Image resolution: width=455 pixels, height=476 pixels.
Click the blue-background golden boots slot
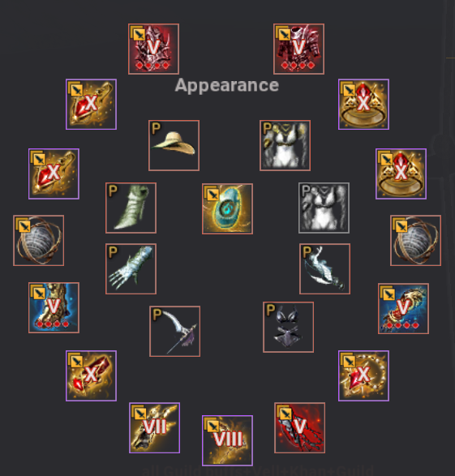click(54, 307)
